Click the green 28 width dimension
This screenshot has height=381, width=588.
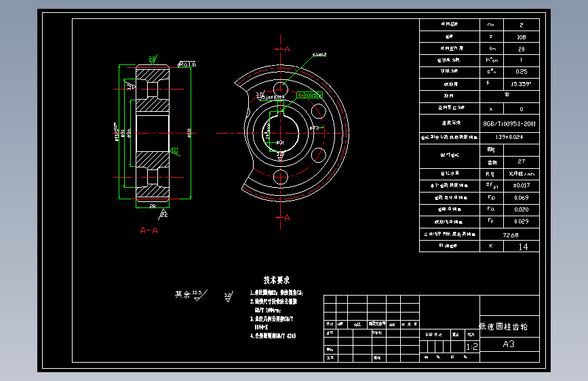click(x=152, y=205)
